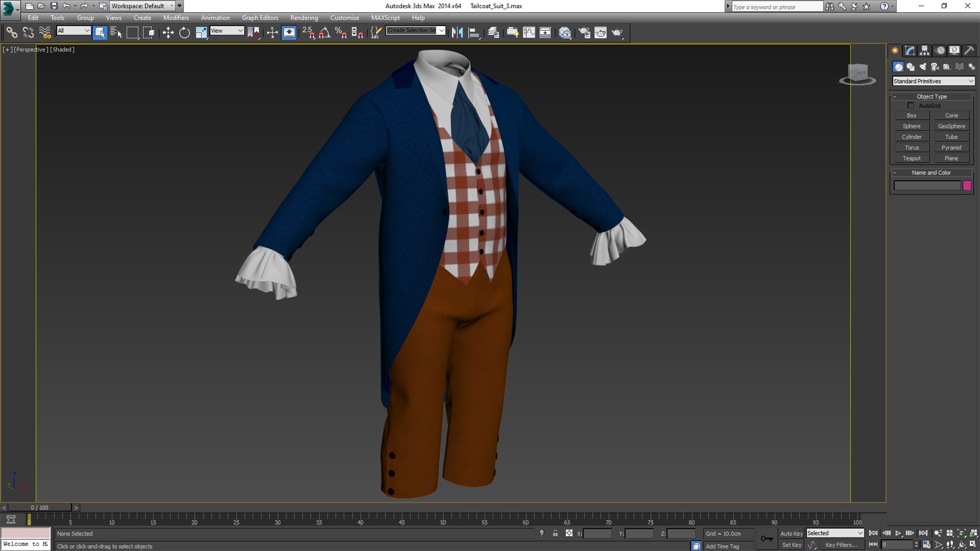Switch to the Hierarchy panel tab
The image size is (980, 551).
pyautogui.click(x=925, y=51)
